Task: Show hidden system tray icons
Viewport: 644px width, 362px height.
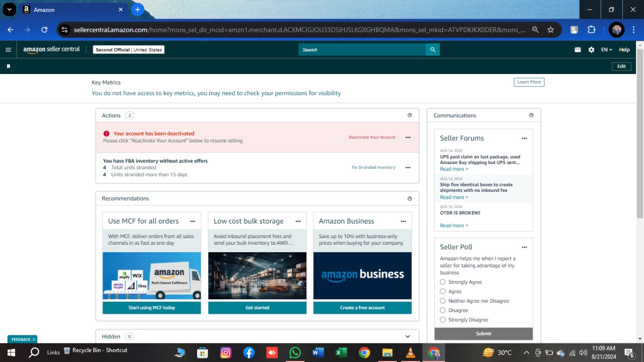Action: tap(526, 352)
